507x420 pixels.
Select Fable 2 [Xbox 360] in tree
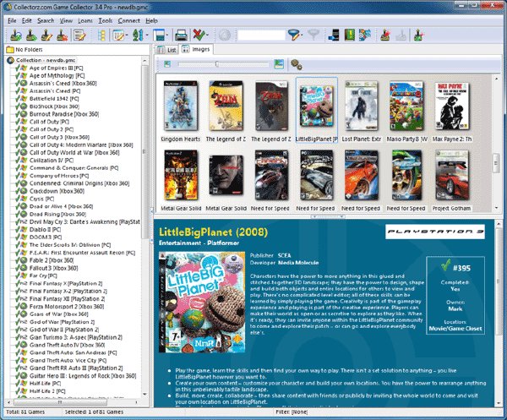52,260
